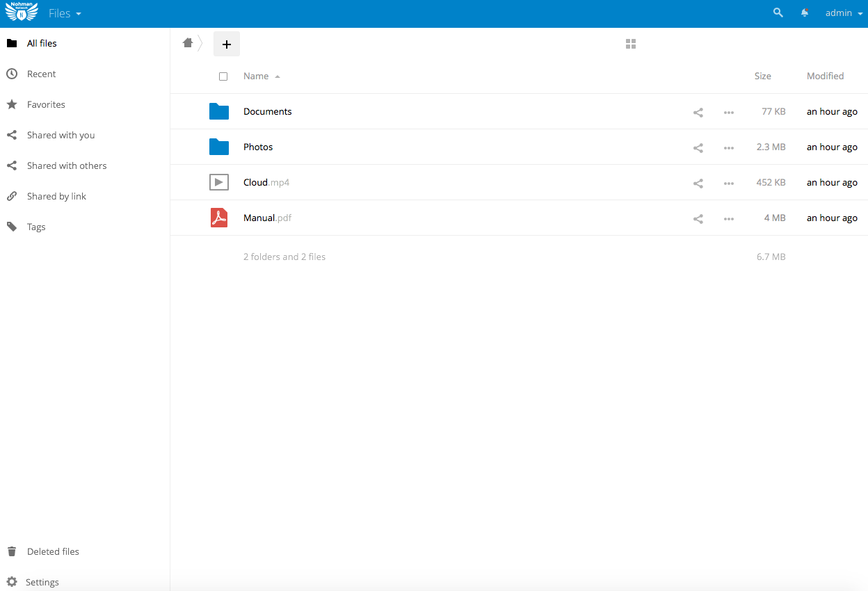Share the Cloud.mp4 file
This screenshot has width=868, height=591.
click(x=698, y=183)
